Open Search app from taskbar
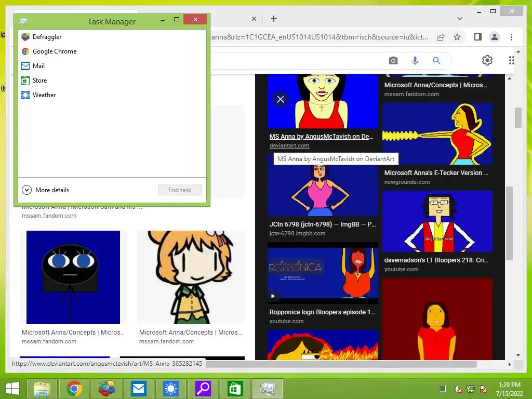Viewport: 532px width, 399px height. tap(203, 389)
